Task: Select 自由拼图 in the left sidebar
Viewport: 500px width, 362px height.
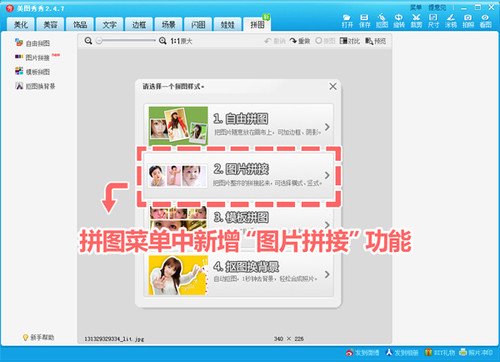Action: point(32,43)
